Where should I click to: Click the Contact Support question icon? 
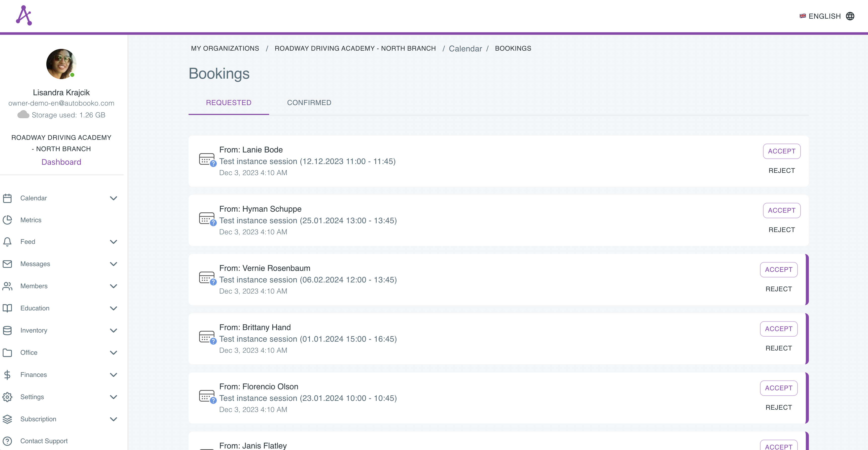pos(7,441)
